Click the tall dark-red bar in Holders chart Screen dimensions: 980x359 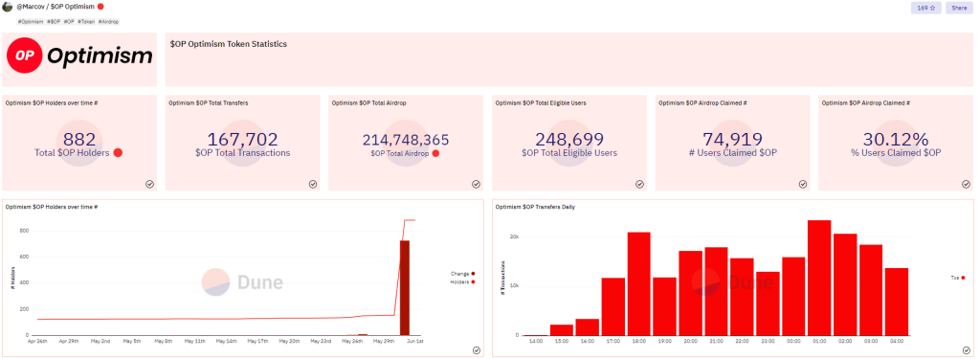click(x=405, y=288)
